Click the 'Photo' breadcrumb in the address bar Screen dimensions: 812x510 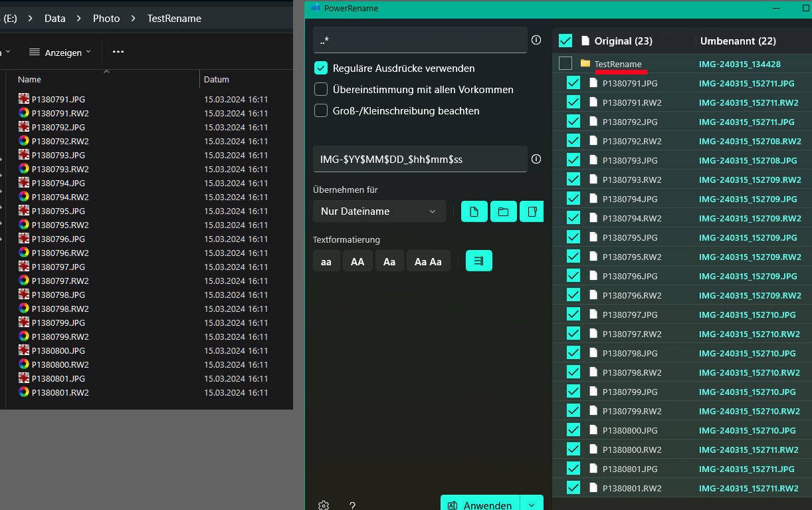tap(106, 19)
